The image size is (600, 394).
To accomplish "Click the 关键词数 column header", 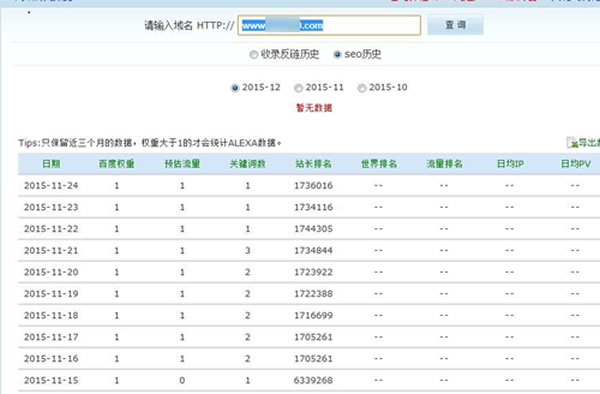I will point(248,164).
